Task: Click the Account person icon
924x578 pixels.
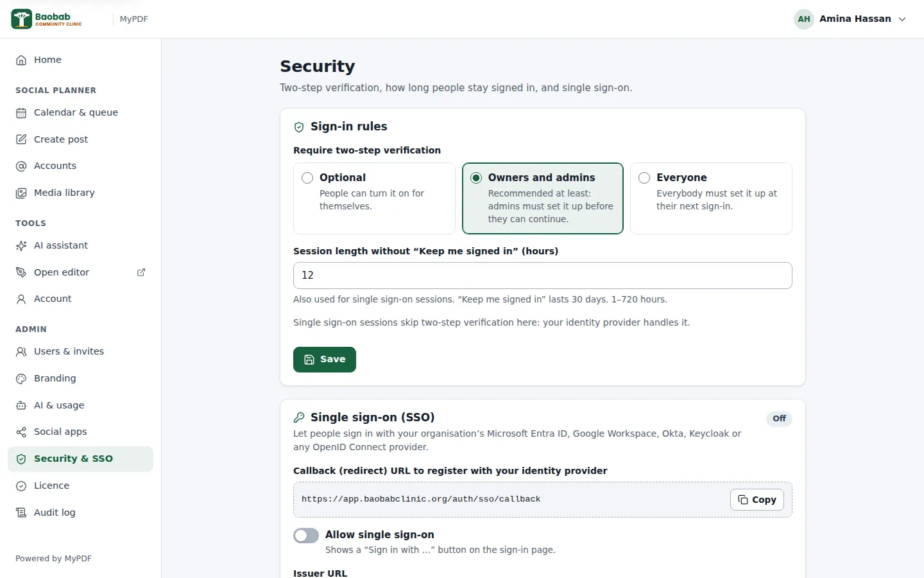Action: (21, 299)
